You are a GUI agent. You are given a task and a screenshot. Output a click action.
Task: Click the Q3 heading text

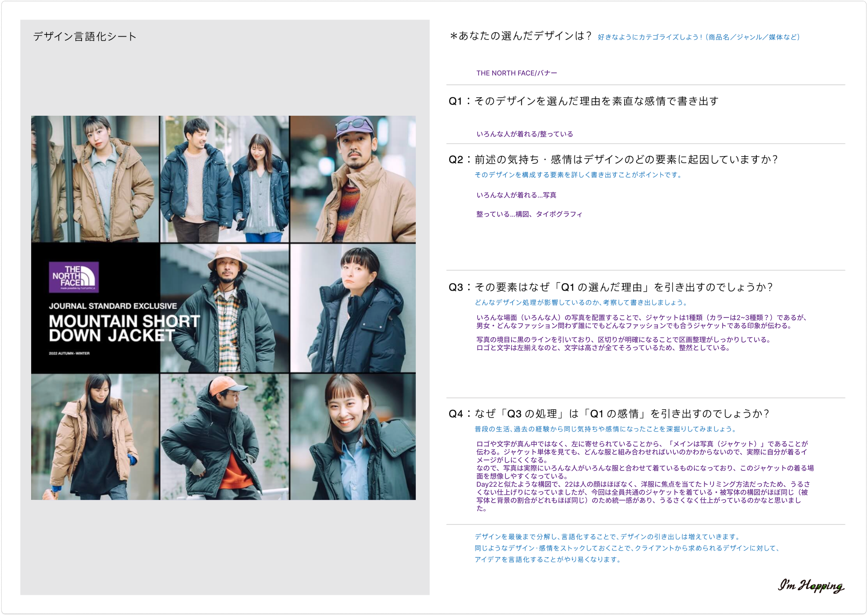(x=611, y=287)
